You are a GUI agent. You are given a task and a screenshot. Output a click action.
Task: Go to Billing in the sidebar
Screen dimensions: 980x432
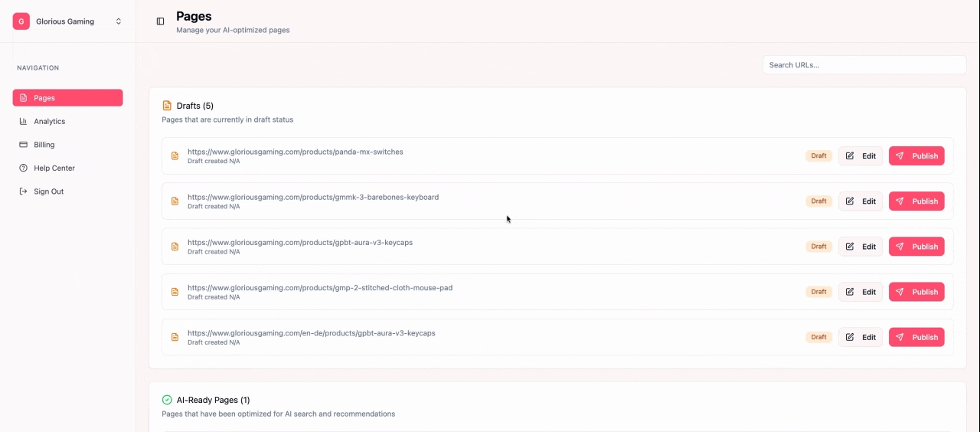(44, 145)
